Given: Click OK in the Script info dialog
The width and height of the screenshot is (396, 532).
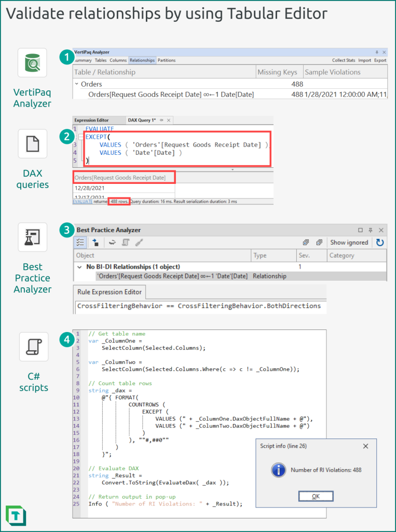Looking at the screenshot, I should [x=316, y=496].
